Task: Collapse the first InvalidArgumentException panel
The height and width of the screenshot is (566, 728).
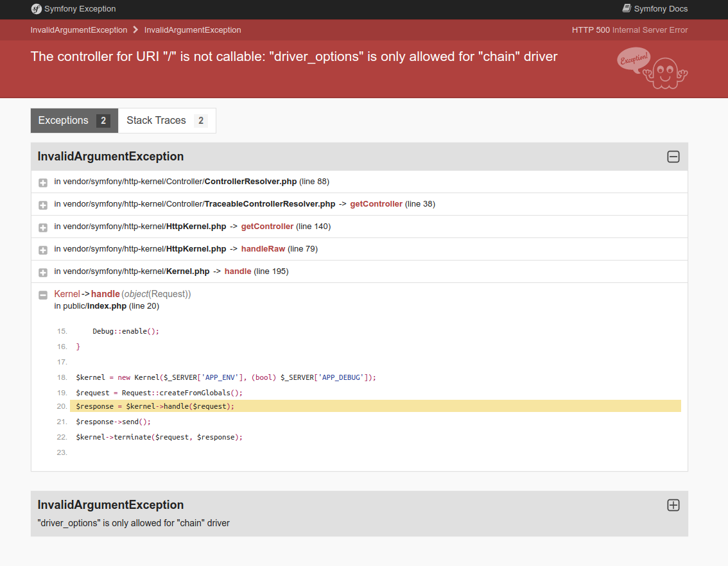Action: tap(673, 156)
